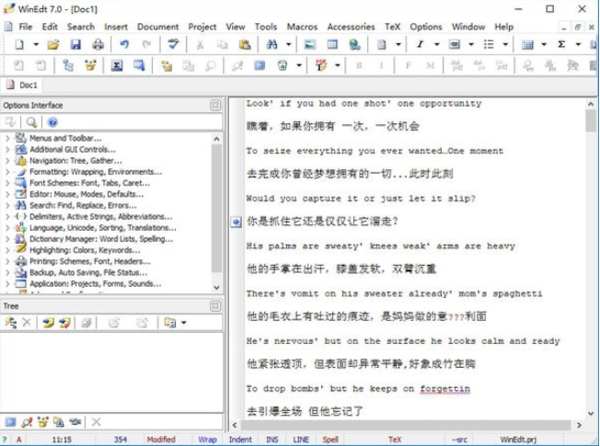
Task: Click the Save disk icon in toolbar
Action: click(75, 45)
